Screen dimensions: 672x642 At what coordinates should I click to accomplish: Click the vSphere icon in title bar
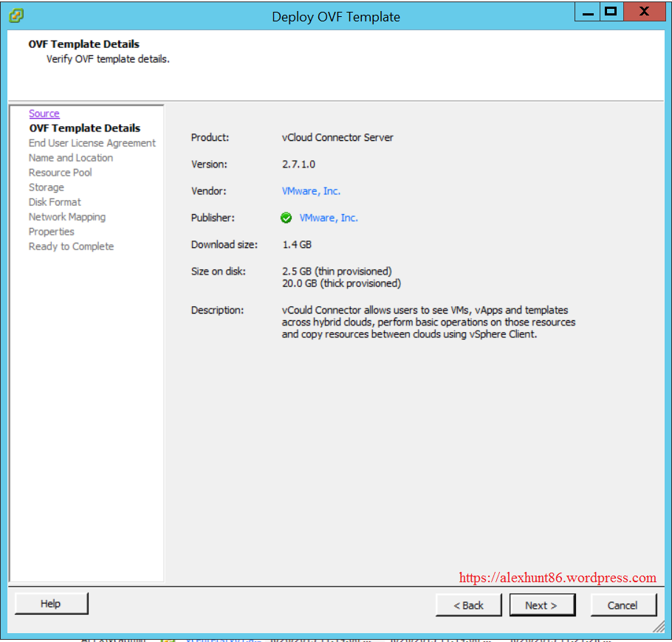(16, 15)
